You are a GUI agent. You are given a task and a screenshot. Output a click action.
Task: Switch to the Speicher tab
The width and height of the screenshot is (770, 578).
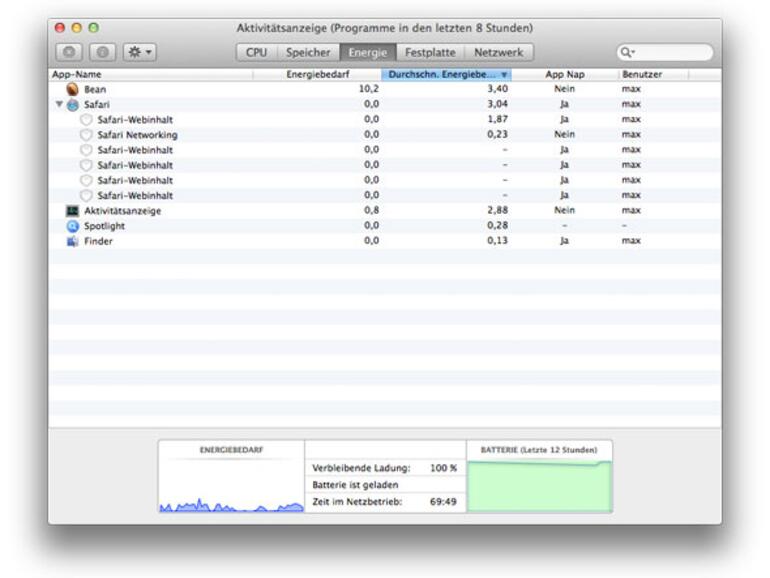[308, 53]
